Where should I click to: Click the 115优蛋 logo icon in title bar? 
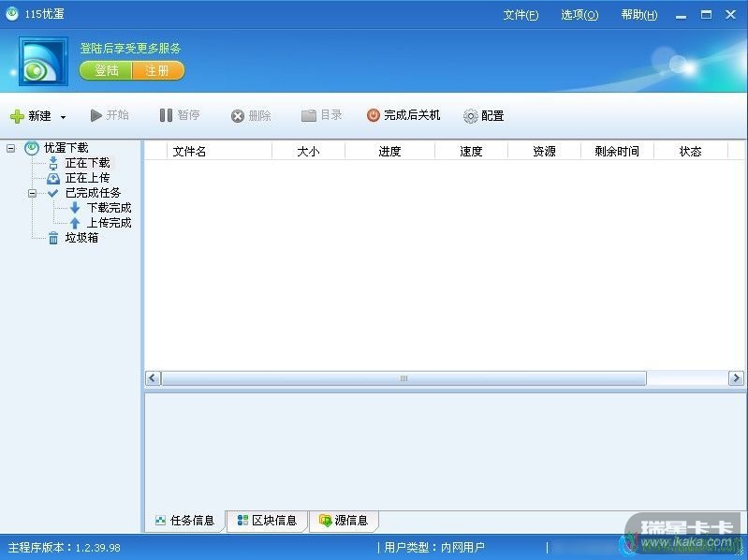pos(12,14)
